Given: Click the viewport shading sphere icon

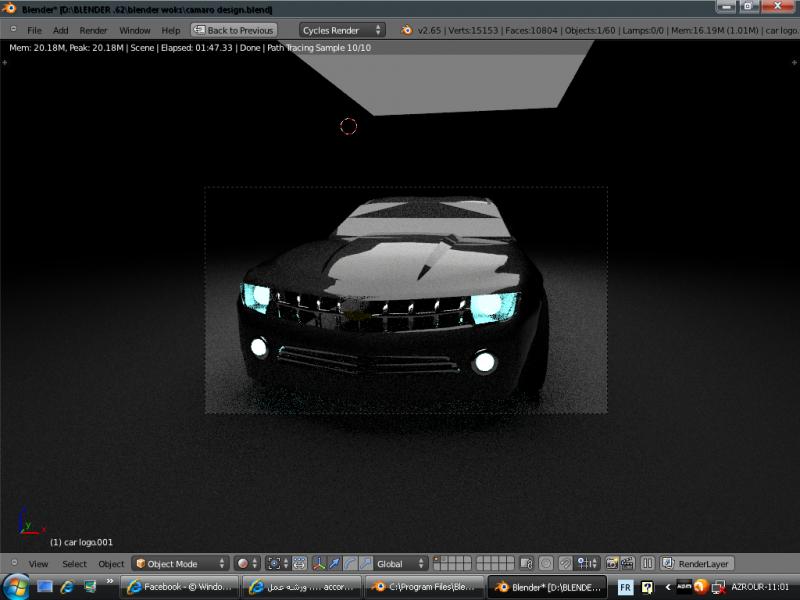Looking at the screenshot, I should click(x=242, y=564).
